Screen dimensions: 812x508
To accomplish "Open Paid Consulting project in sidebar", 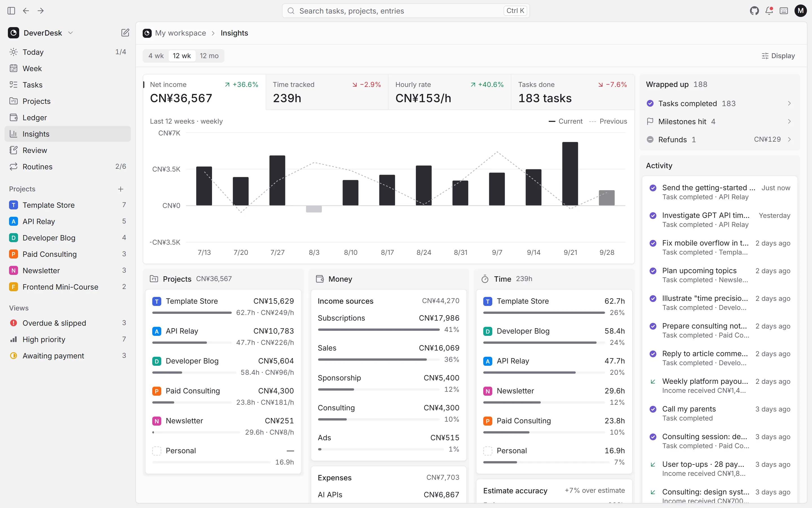I will click(x=67, y=254).
